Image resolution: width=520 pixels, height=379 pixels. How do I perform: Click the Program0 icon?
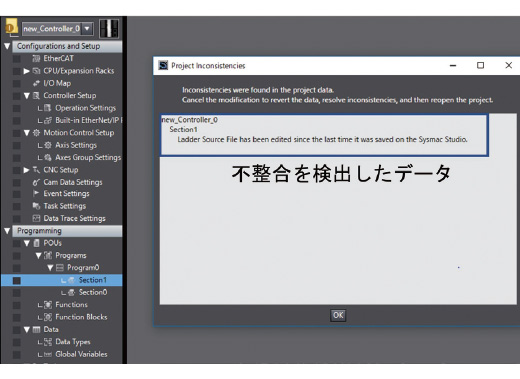pyautogui.click(x=60, y=268)
